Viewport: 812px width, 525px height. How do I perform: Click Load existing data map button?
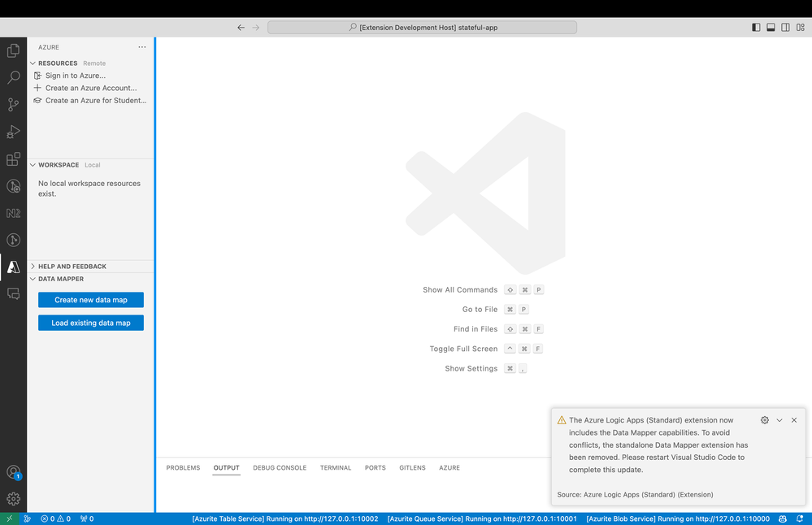click(91, 323)
